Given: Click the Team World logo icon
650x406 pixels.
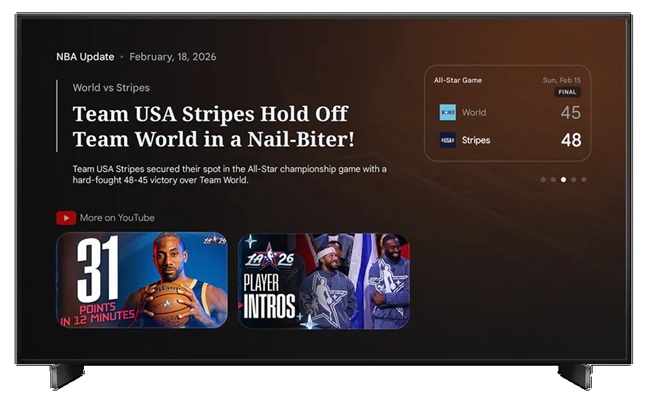Looking at the screenshot, I should click(447, 112).
